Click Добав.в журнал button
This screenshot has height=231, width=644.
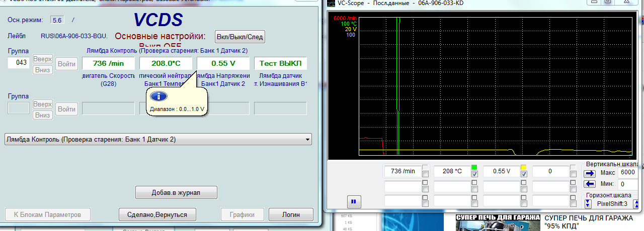[x=176, y=192]
